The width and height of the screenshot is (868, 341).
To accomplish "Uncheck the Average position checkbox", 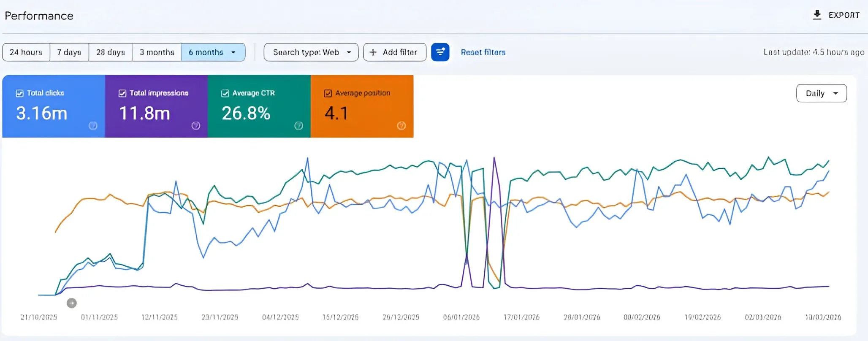I will click(328, 93).
